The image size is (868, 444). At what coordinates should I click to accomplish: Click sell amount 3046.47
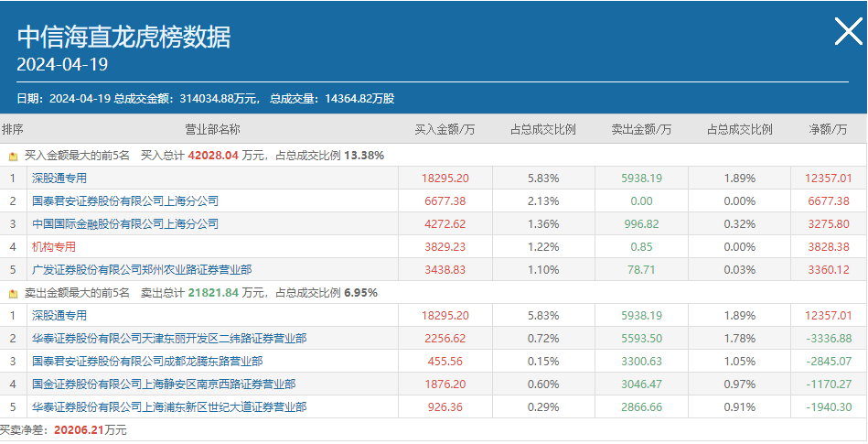pyautogui.click(x=641, y=384)
